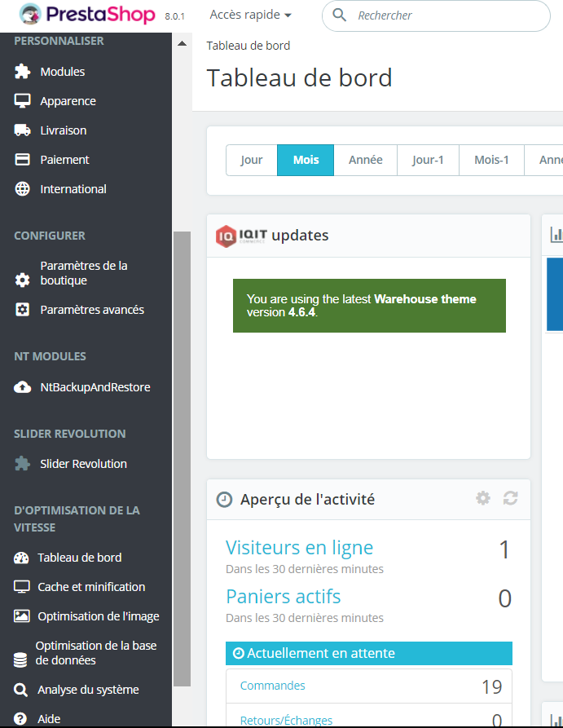Click the Paiement card icon
Screen dimensions: 563x728
[22, 159]
